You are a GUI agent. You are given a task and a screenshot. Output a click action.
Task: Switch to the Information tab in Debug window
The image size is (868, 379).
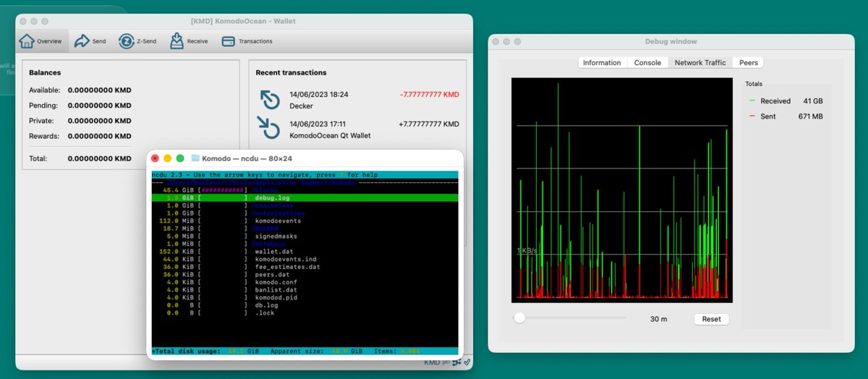coord(602,63)
